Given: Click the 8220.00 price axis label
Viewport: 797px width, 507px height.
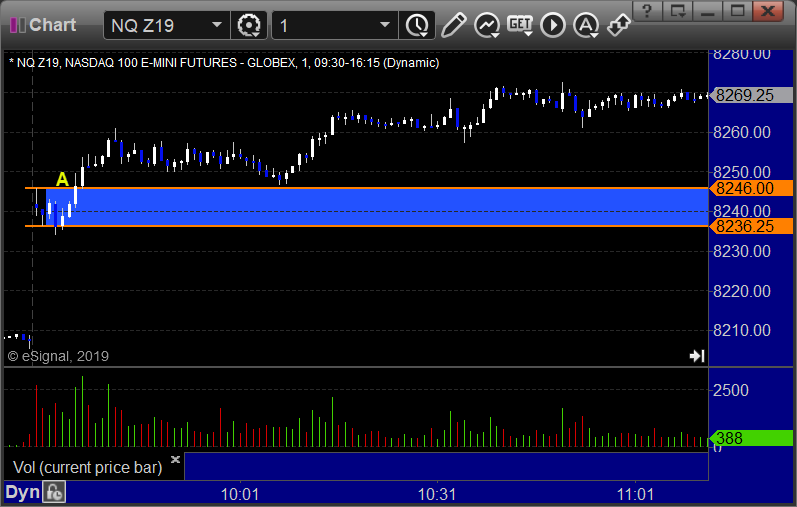Looking at the screenshot, I should coord(742,291).
